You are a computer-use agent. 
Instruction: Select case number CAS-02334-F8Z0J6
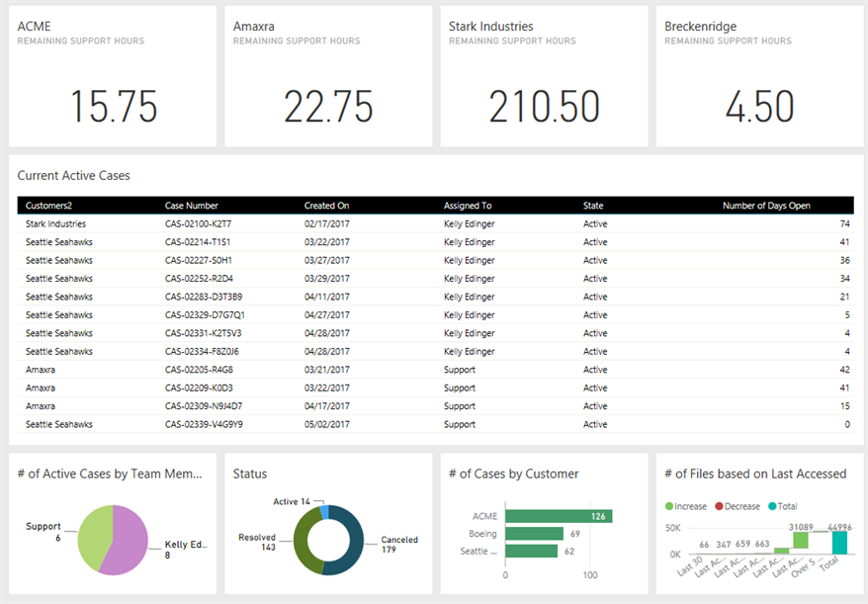pyautogui.click(x=202, y=352)
